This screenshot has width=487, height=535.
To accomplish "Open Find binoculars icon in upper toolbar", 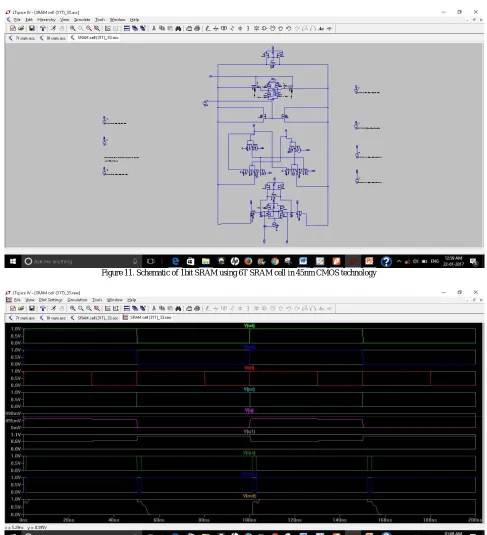I will pos(178,28).
